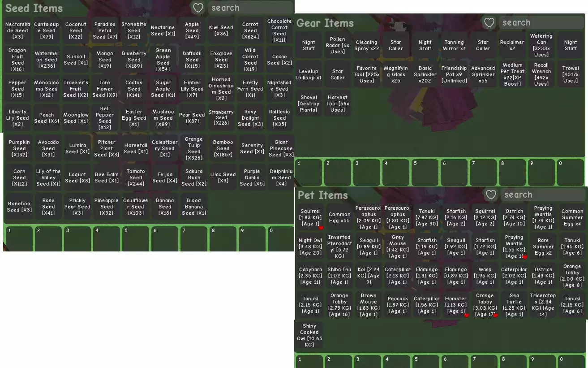
Task: Select the Levelup Lollipop x1 item
Action: coord(309,74)
